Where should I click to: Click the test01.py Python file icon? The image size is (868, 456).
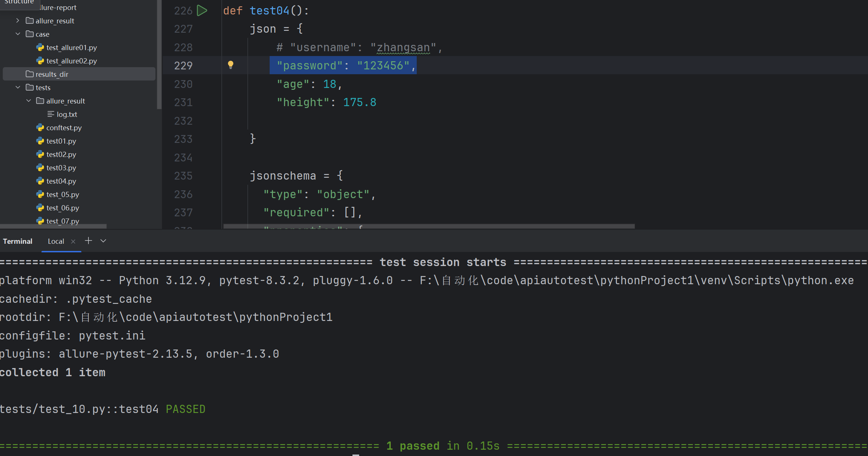pyautogui.click(x=40, y=141)
